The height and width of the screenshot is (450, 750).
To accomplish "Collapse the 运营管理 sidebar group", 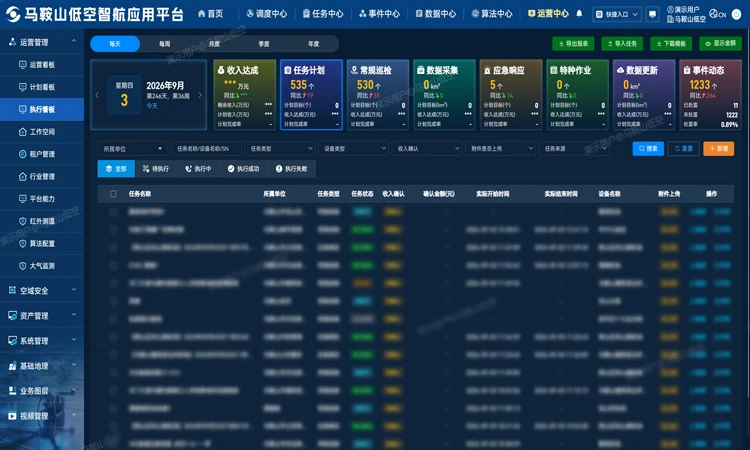I will (x=42, y=42).
